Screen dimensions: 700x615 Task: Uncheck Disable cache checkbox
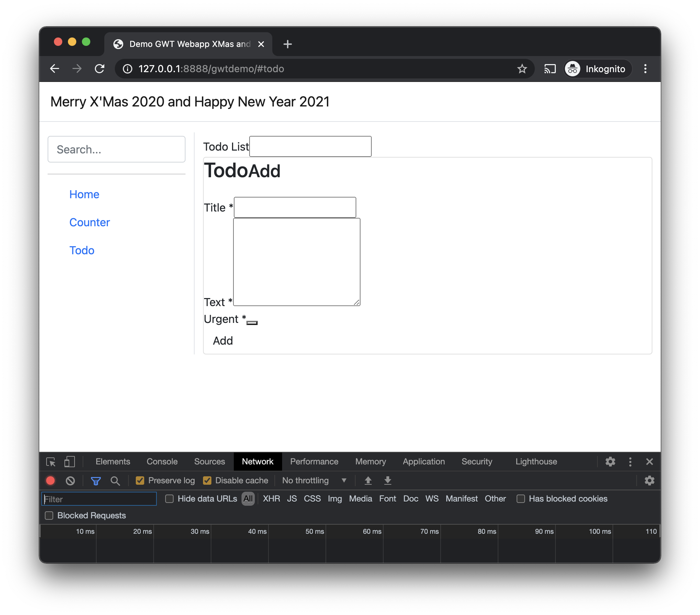coord(207,481)
